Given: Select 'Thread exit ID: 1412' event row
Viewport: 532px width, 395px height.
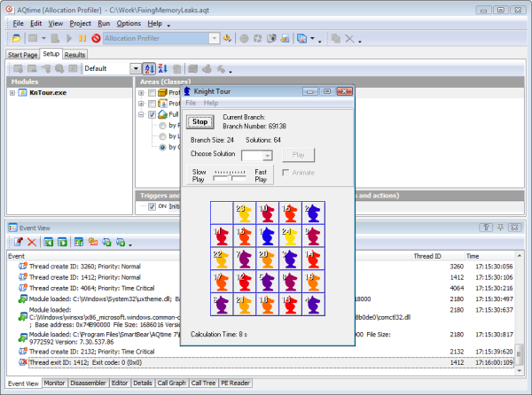Looking at the screenshot, I should (x=270, y=362).
